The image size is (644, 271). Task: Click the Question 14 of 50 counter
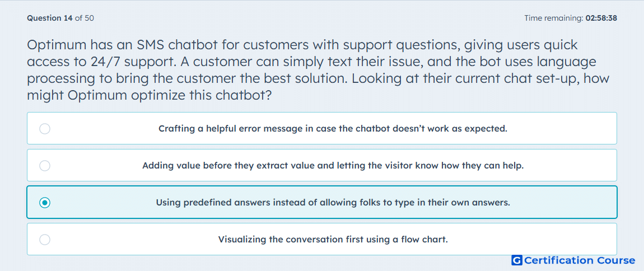(60, 18)
